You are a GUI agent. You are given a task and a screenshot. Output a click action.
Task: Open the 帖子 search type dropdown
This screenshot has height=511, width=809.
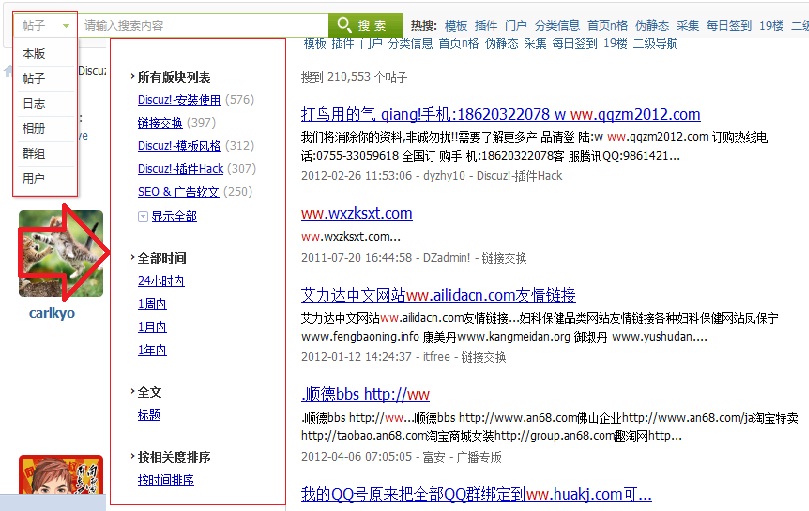[x=45, y=25]
